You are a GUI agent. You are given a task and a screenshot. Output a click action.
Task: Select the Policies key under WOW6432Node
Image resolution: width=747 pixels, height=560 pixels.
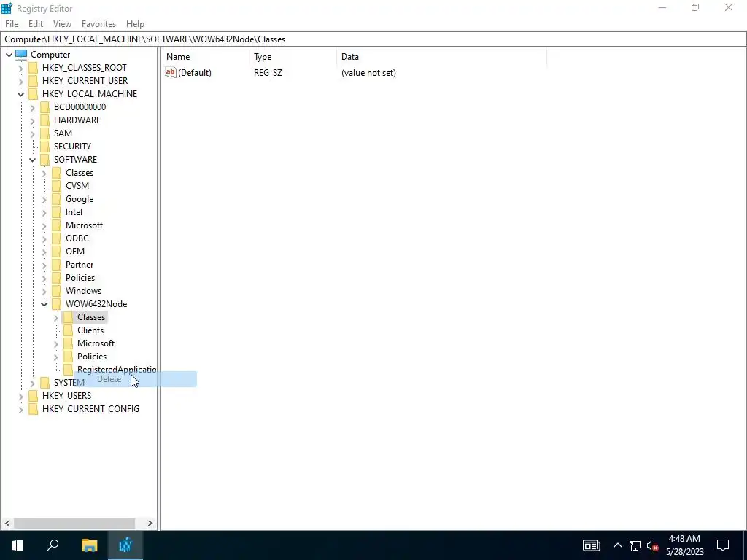[x=91, y=356]
